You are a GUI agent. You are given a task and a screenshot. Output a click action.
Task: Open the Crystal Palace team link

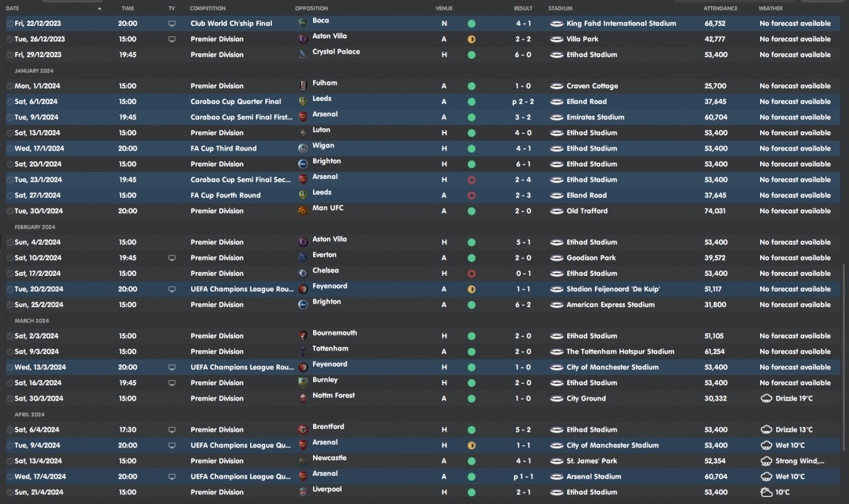(x=336, y=52)
